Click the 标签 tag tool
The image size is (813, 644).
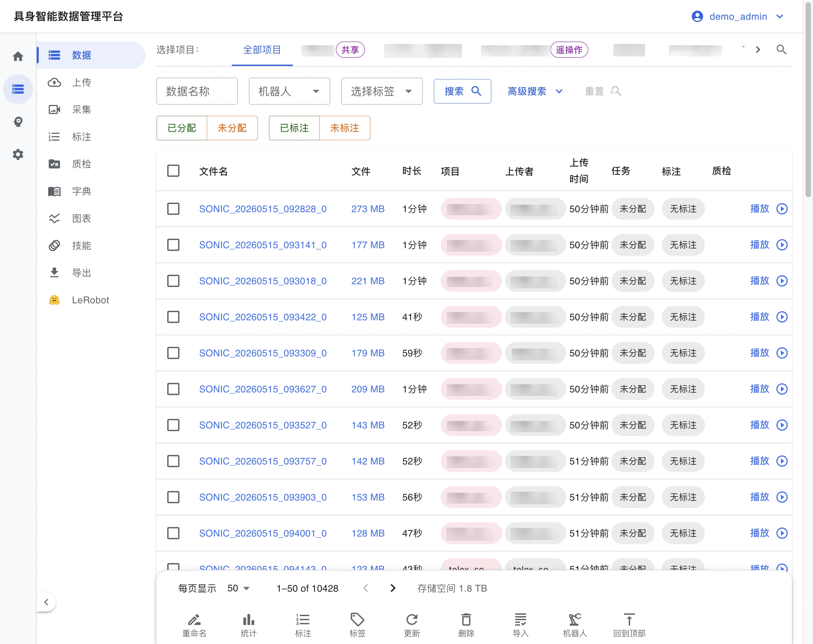point(357,625)
